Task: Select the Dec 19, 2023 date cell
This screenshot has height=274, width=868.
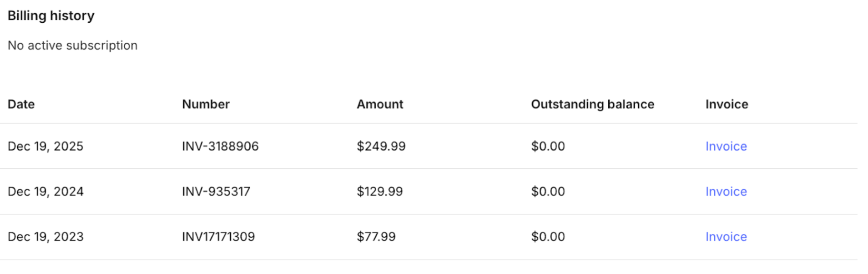Action: pyautogui.click(x=45, y=237)
